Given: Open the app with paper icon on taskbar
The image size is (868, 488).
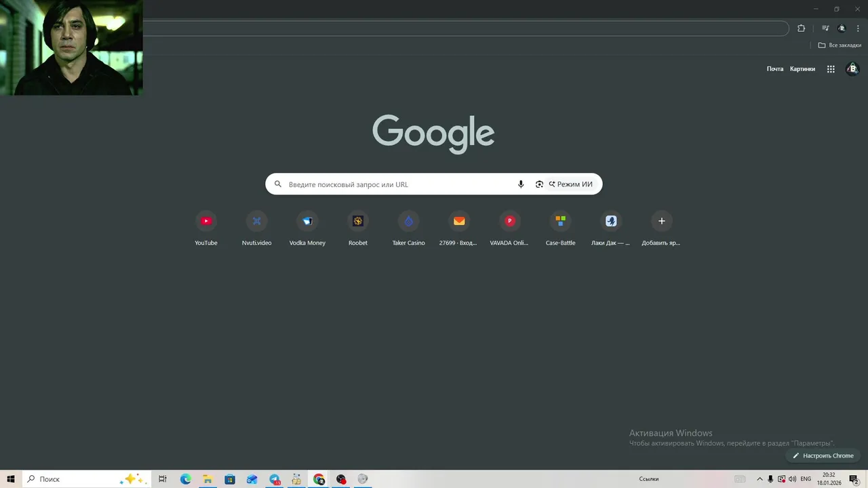Looking at the screenshot, I should click(x=296, y=479).
